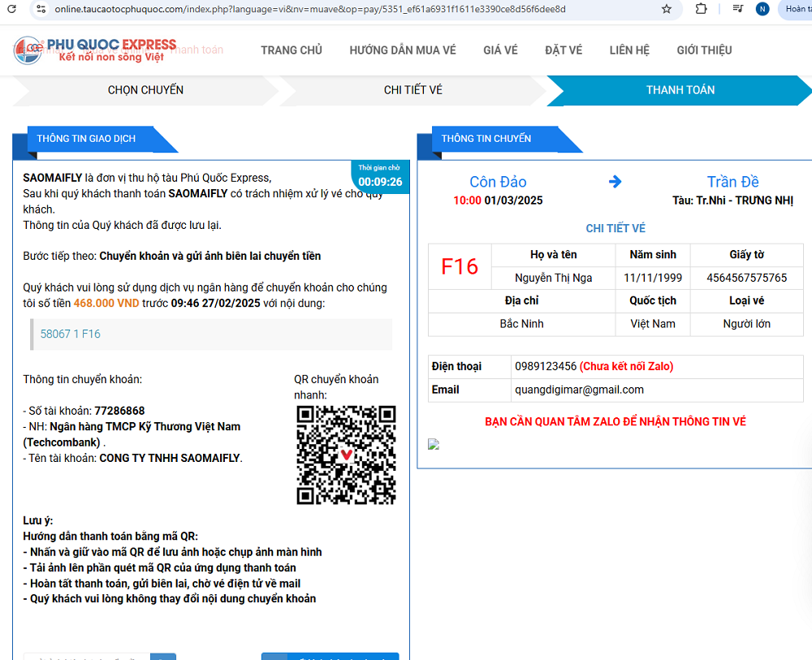Click phone number 0989123456
This screenshot has width=812, height=660.
546,366
